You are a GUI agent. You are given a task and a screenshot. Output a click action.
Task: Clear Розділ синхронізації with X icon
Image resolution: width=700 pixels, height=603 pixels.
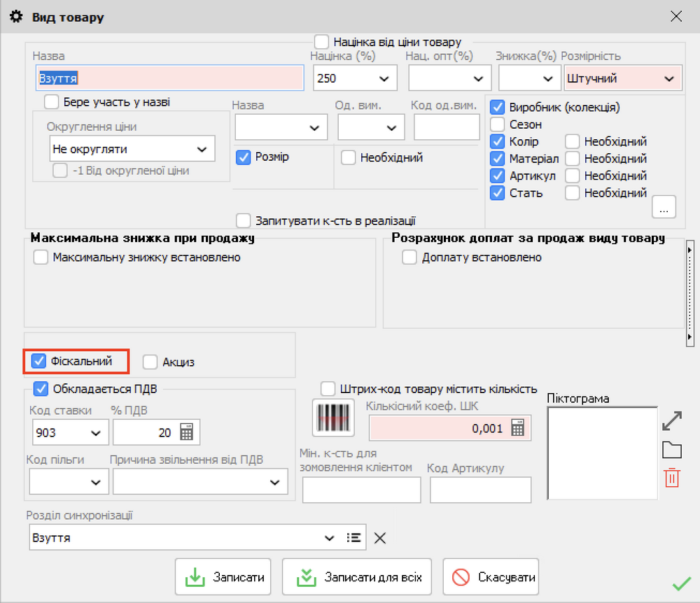pos(379,538)
